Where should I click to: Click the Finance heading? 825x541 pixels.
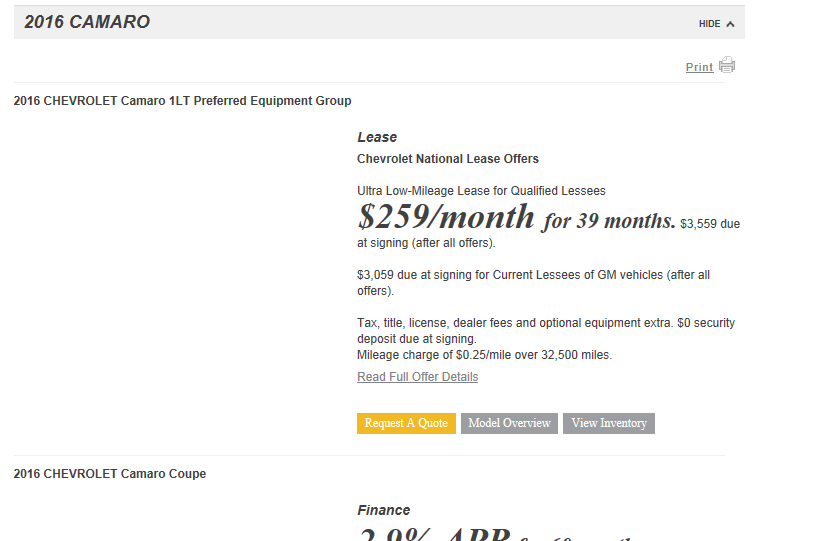coord(384,510)
